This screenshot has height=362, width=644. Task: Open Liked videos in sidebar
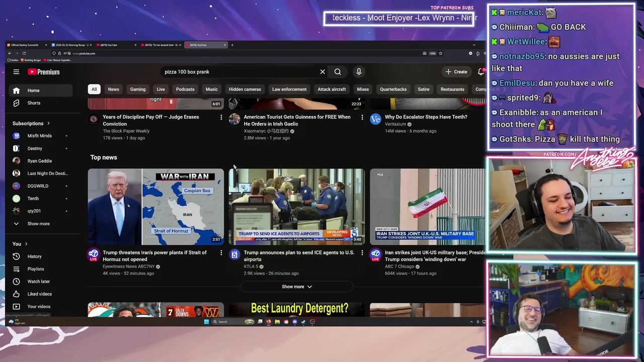(41, 294)
